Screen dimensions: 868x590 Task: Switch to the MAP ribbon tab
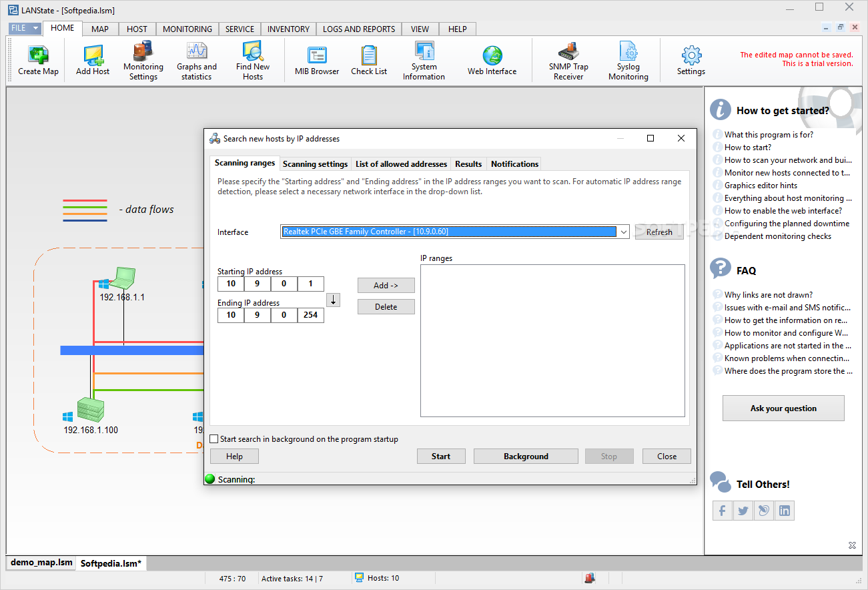point(100,29)
